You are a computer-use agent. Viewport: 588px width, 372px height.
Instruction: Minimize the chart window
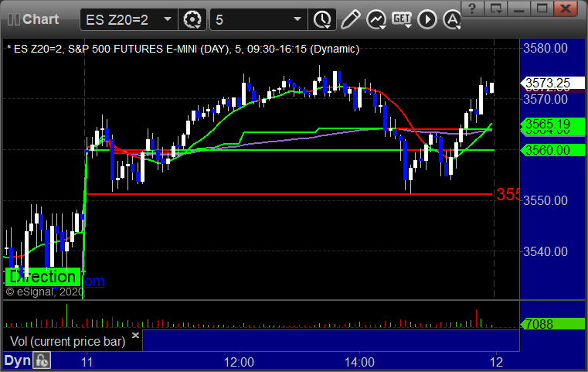[x=518, y=8]
